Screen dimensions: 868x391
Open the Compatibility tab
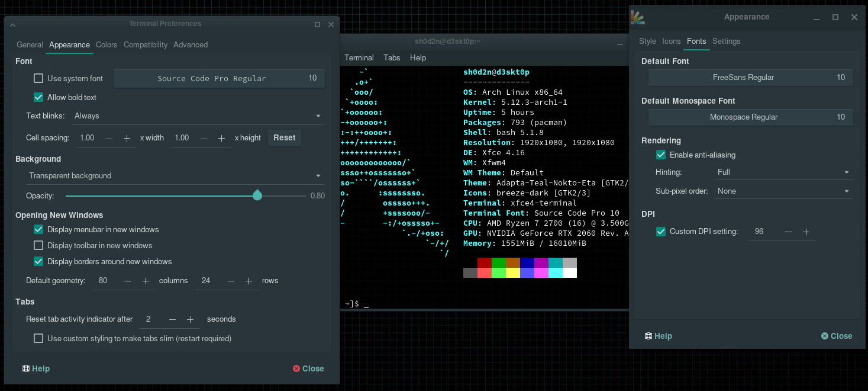[146, 45]
